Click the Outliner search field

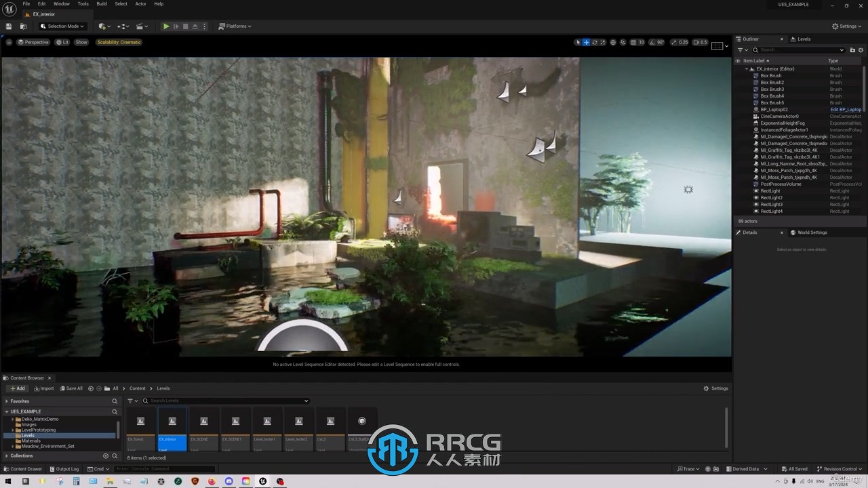tap(798, 50)
